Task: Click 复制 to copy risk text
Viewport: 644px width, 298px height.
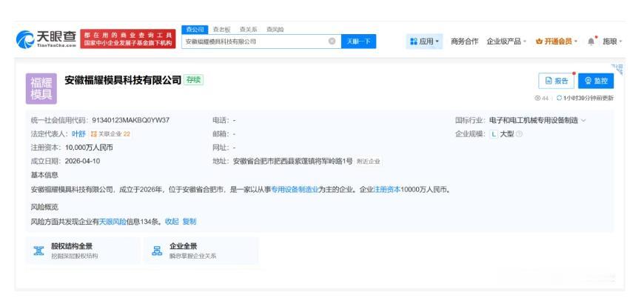Action: point(189,222)
